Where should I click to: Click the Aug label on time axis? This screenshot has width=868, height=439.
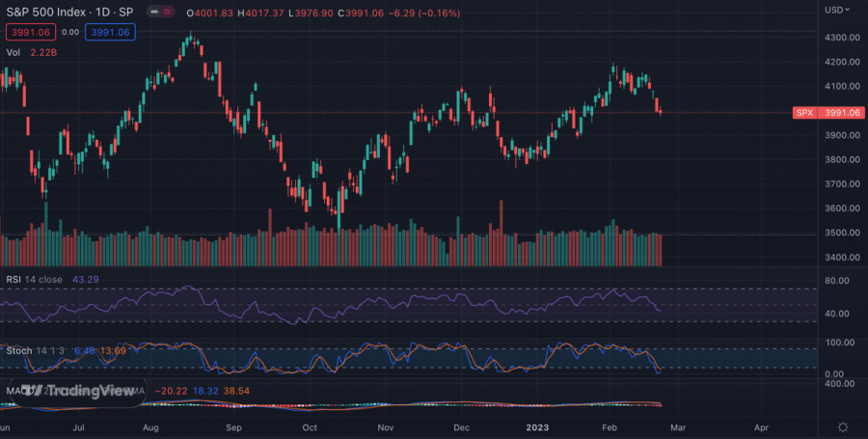(150, 427)
